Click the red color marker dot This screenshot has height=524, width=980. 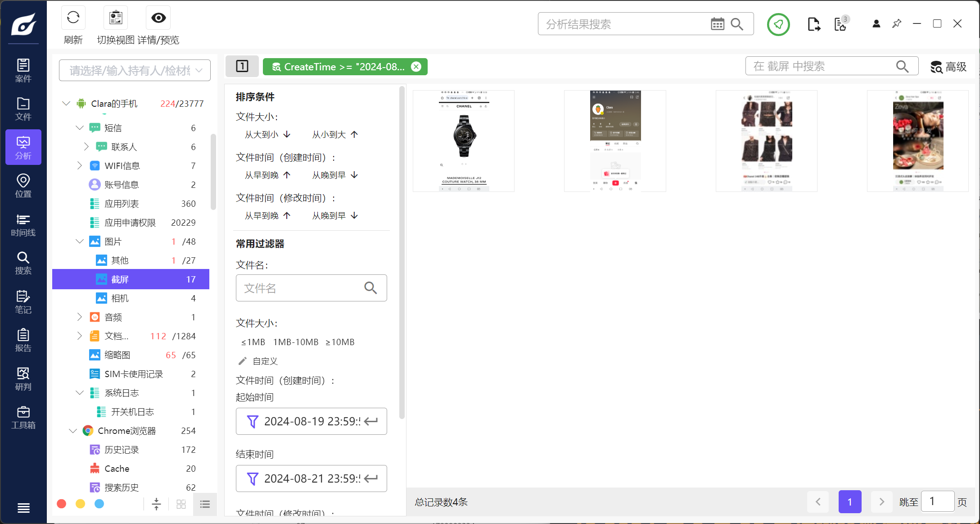pyautogui.click(x=62, y=504)
